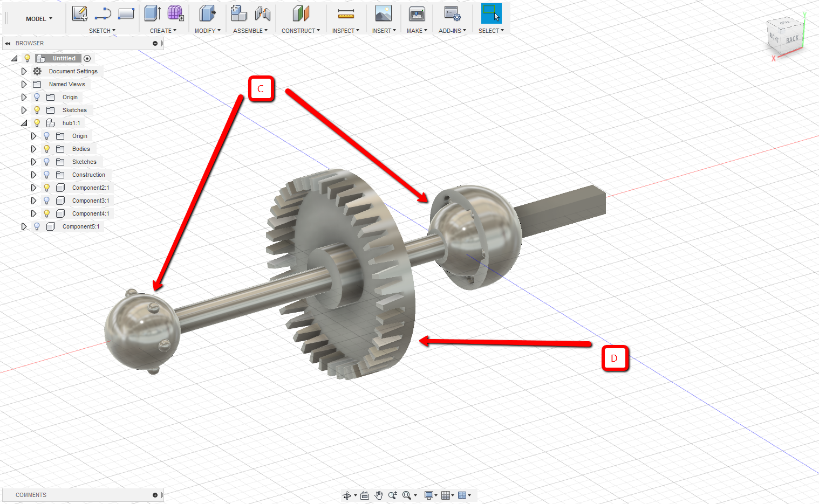The width and height of the screenshot is (819, 504).
Task: Collapse the hub1:1 tree node
Action: tap(24, 123)
